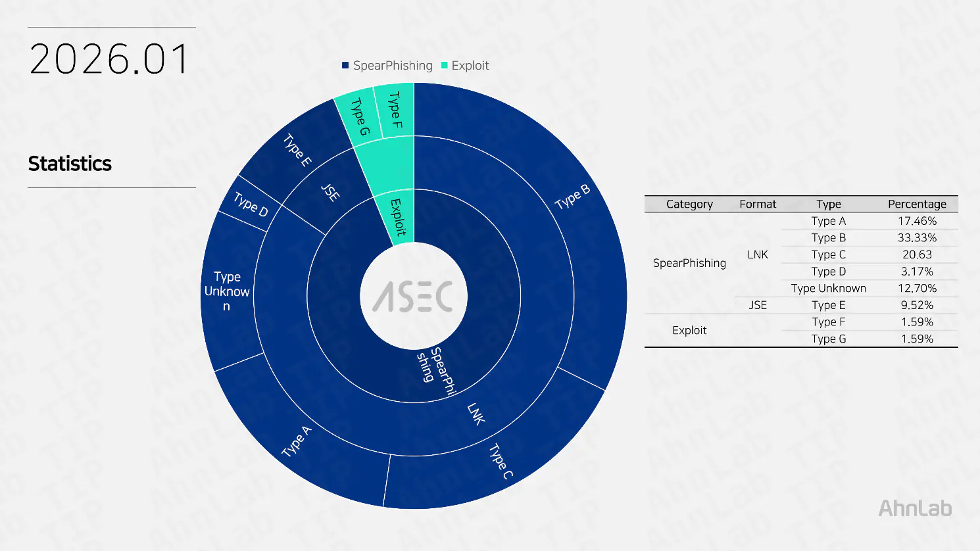Click the Exploit legend color square
This screenshot has width=980, height=551.
[x=444, y=66]
